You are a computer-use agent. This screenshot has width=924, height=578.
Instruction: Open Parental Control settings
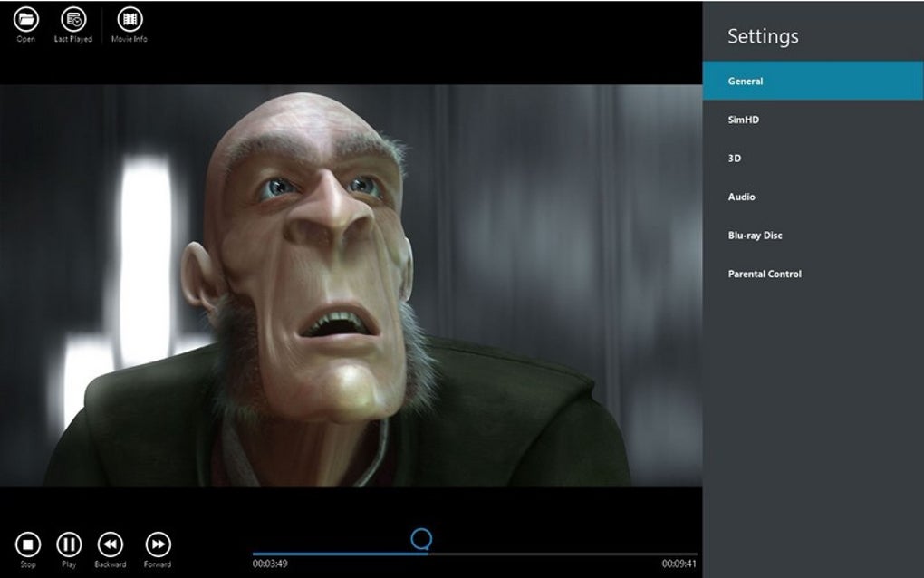[813, 274]
